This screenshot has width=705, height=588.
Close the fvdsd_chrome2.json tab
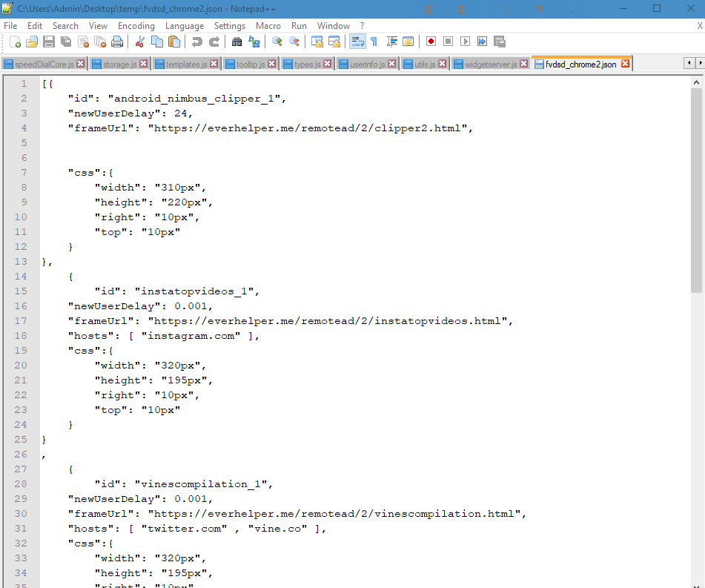tap(625, 64)
